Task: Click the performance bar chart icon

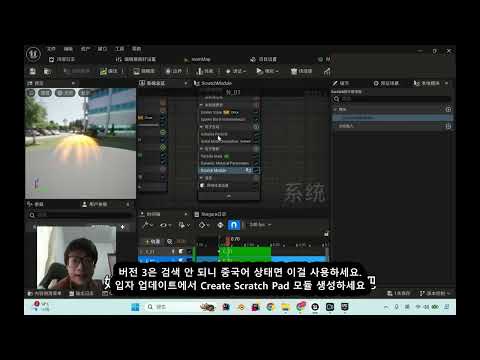Action: click(327, 71)
